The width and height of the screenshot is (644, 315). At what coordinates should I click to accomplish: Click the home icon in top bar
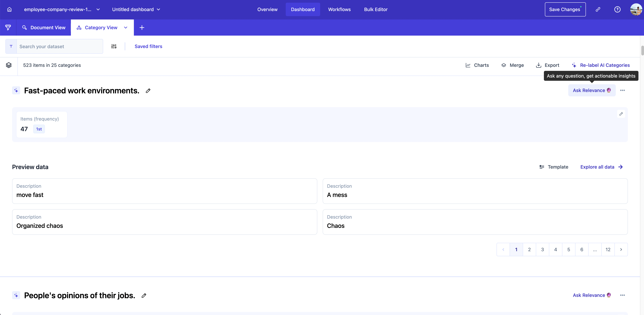[9, 10]
